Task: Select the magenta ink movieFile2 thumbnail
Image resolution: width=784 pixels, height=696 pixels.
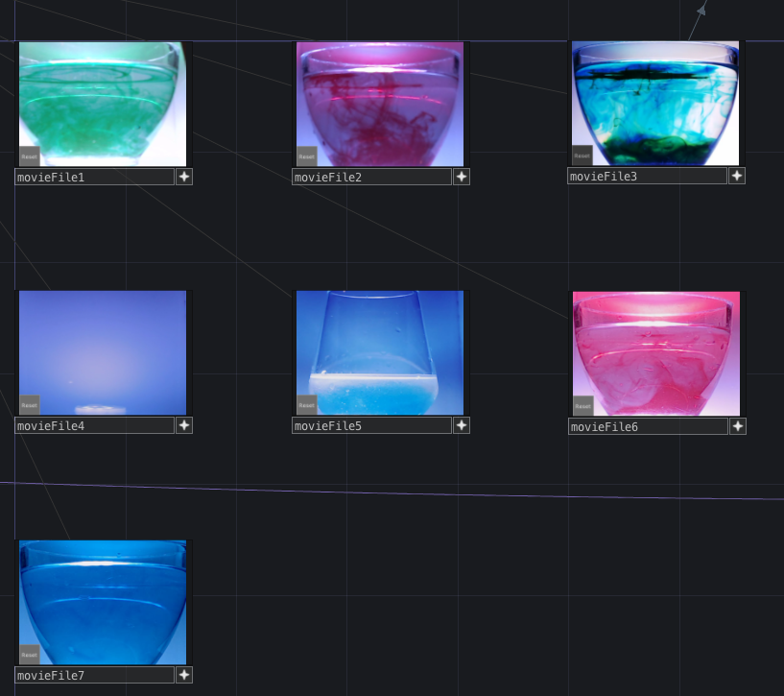Action: click(x=380, y=104)
